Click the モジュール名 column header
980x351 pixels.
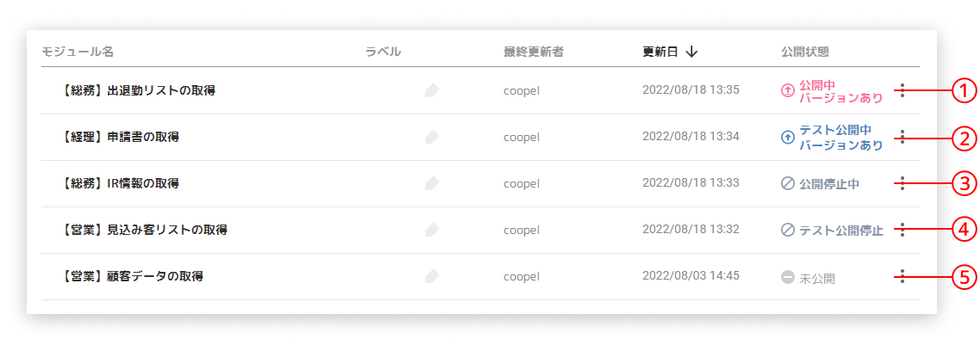coord(78,52)
